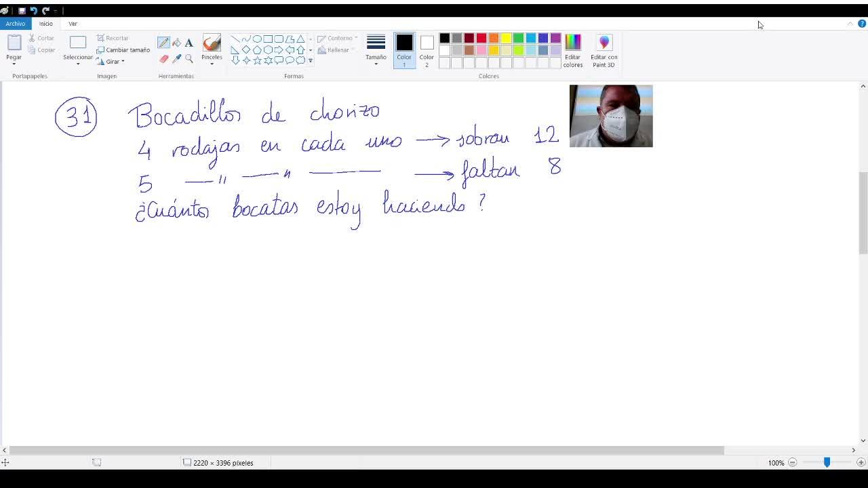Click the Save icon in the quick access toolbar
This screenshot has width=868, height=488.
(22, 11)
